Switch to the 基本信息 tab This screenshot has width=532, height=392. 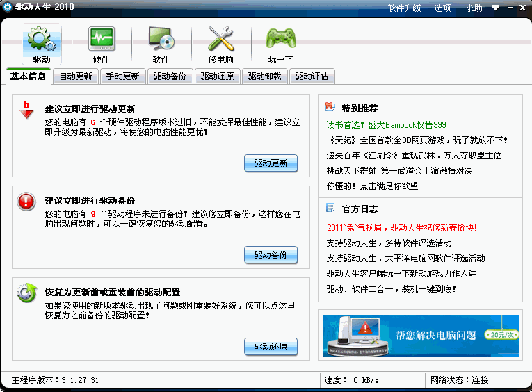tap(28, 76)
